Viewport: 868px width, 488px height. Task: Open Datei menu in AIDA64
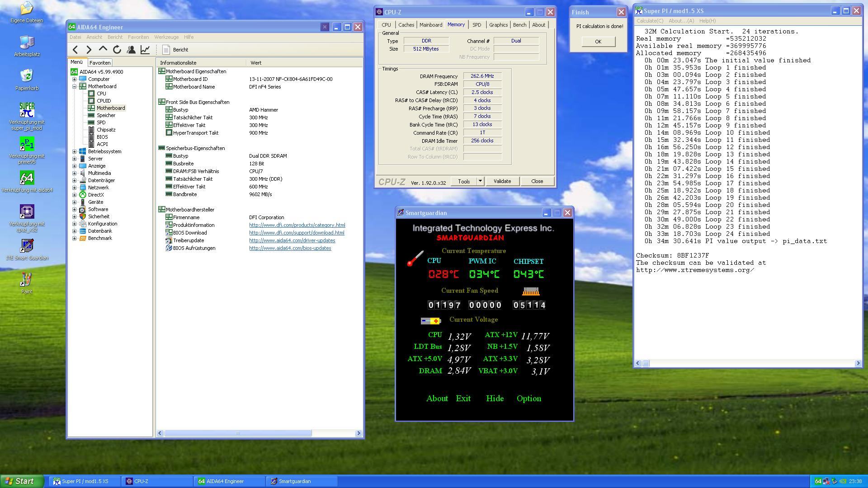click(x=75, y=37)
